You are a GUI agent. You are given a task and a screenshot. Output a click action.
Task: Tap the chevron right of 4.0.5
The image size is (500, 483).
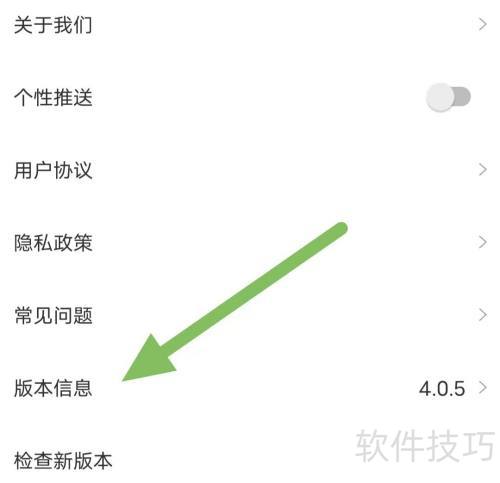pos(483,387)
